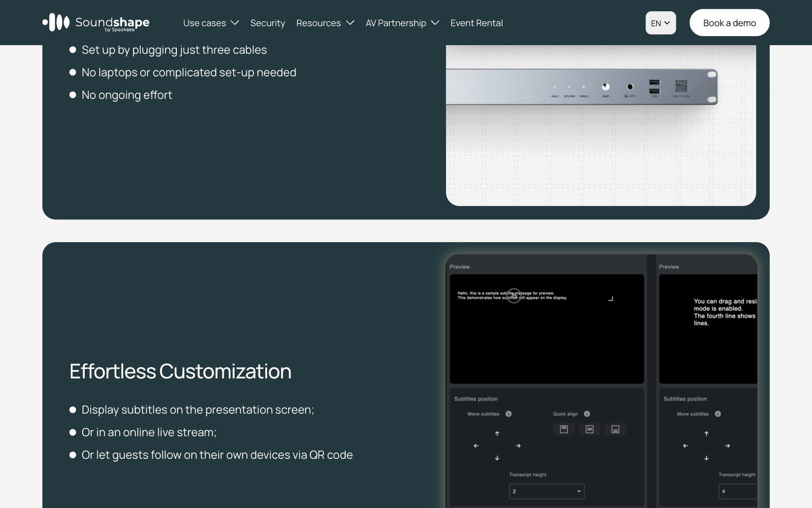Expand the Resources menu
812x508 pixels.
coord(325,23)
